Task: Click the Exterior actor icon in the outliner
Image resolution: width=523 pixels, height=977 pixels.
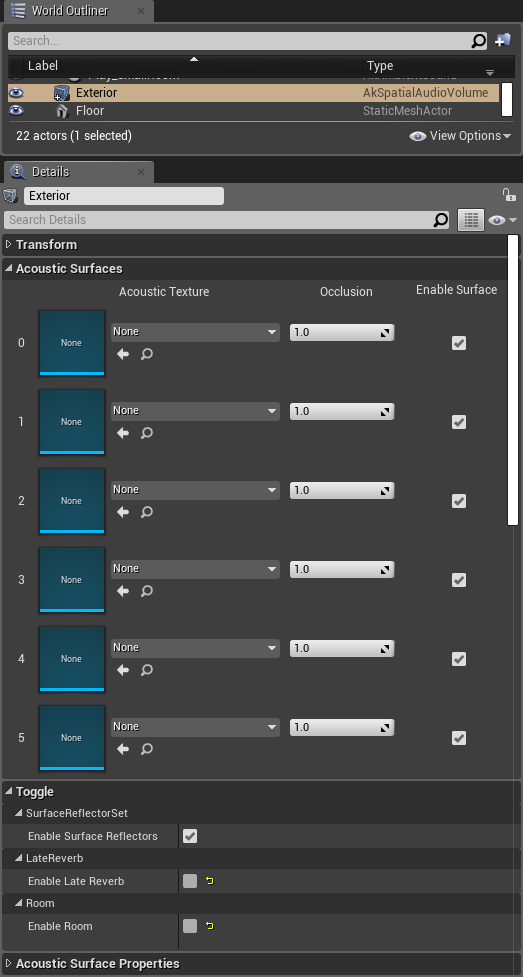Action: [61, 93]
